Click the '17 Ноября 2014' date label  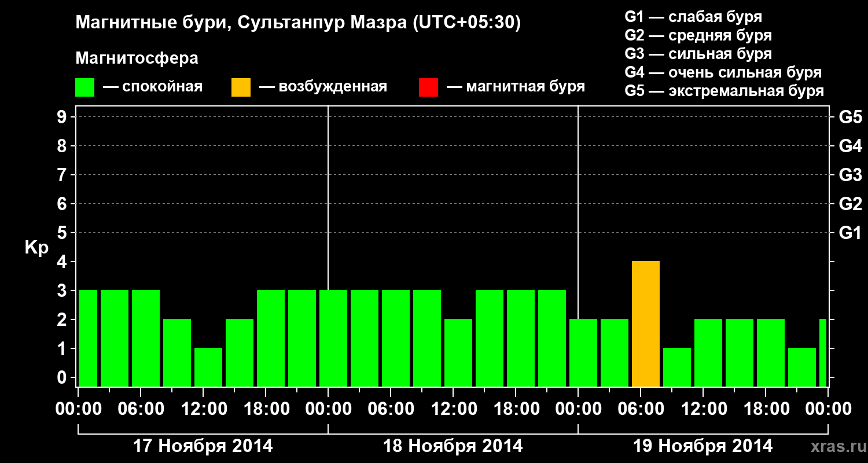[x=203, y=446]
